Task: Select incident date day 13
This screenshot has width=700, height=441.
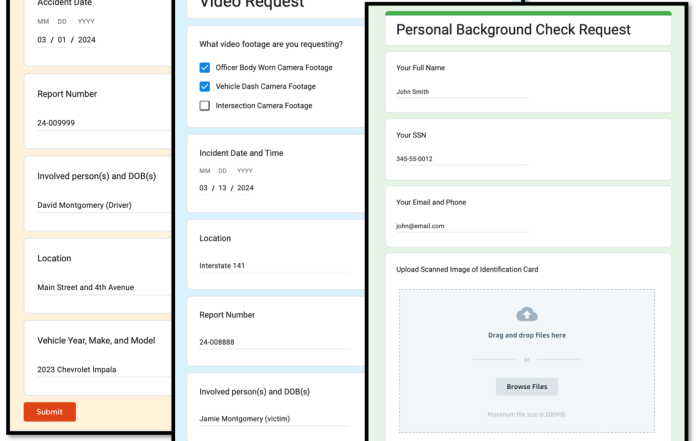Action: tap(222, 188)
